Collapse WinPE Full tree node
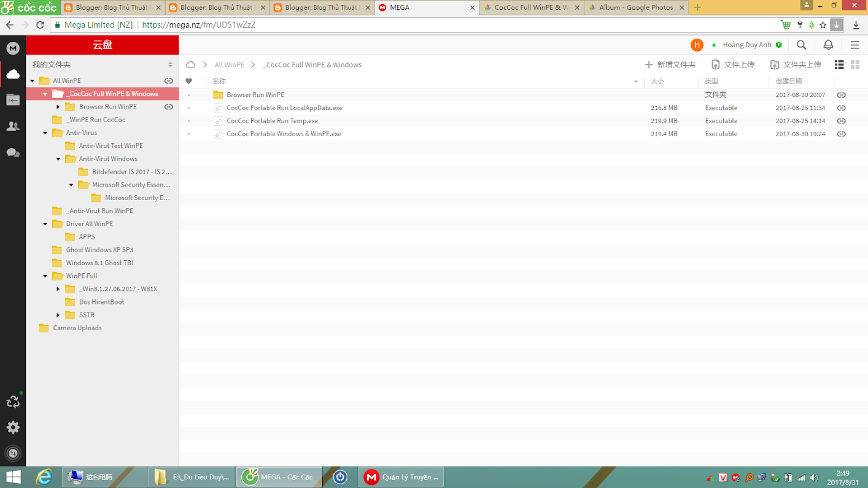The image size is (868, 488). [45, 276]
